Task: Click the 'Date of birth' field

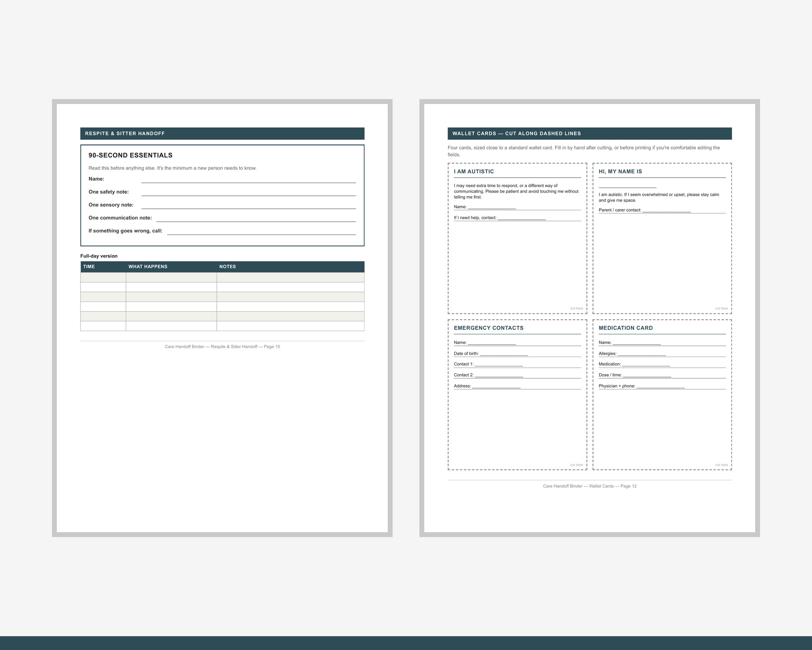Action: [x=517, y=353]
